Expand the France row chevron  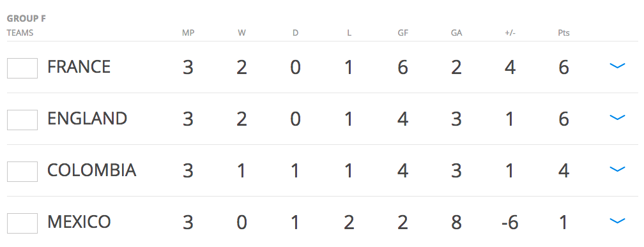pos(617,66)
